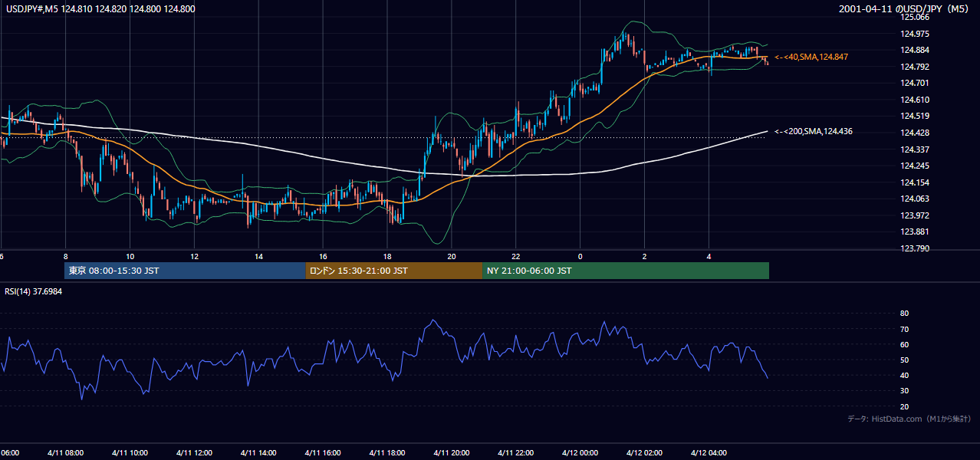Image resolution: width=980 pixels, height=460 pixels.
Task: Click the 4/11 12:00 bottom date label
Action: pyautogui.click(x=195, y=452)
